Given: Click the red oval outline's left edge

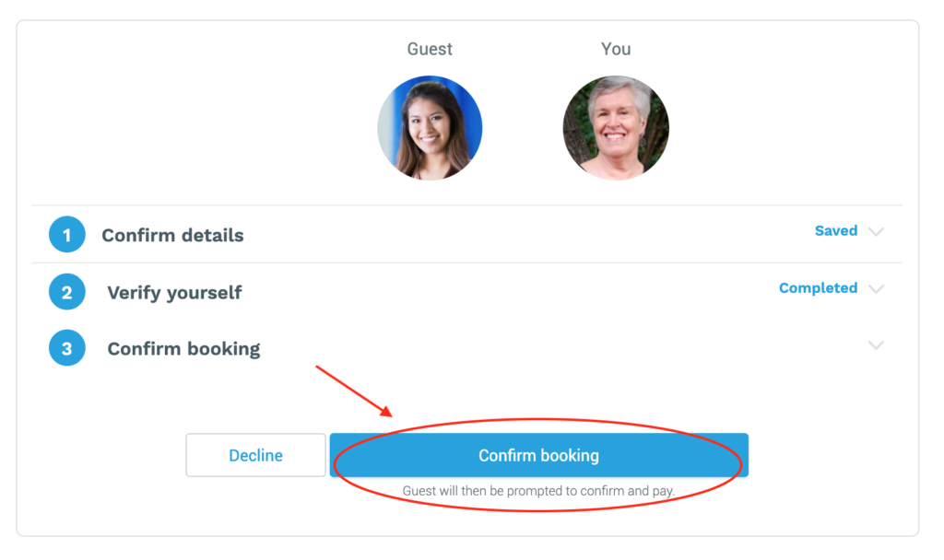Looking at the screenshot, I should point(335,464).
